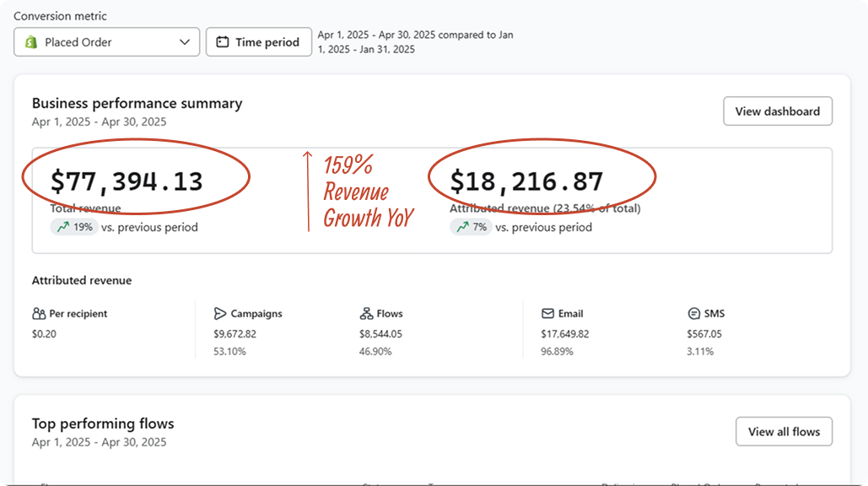
Task: Click the calendar icon in Time period
Action: pyautogui.click(x=223, y=42)
